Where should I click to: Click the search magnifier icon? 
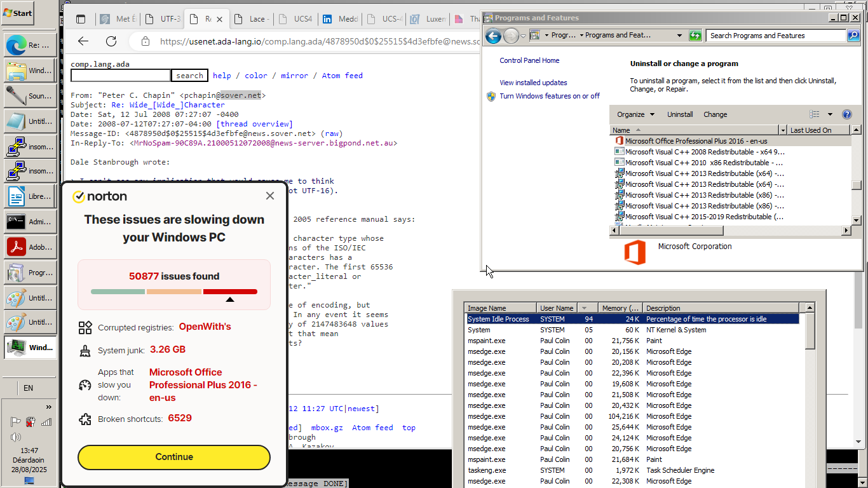[x=853, y=36]
